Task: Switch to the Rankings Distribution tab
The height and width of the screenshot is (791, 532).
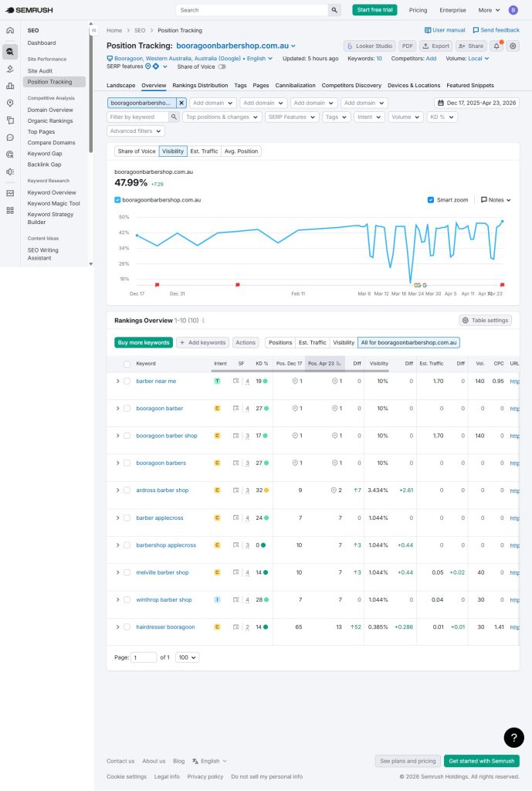Action: (200, 85)
